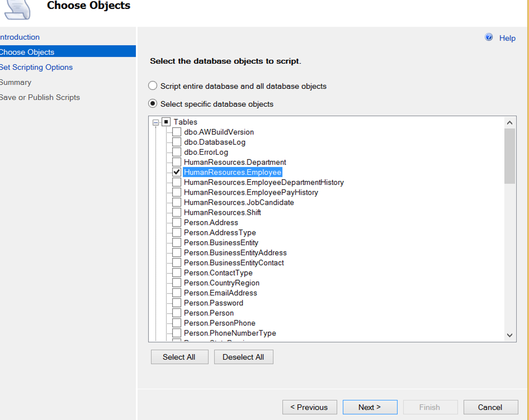Select Script entire database radio button
Image resolution: width=529 pixels, height=420 pixels.
(x=153, y=86)
